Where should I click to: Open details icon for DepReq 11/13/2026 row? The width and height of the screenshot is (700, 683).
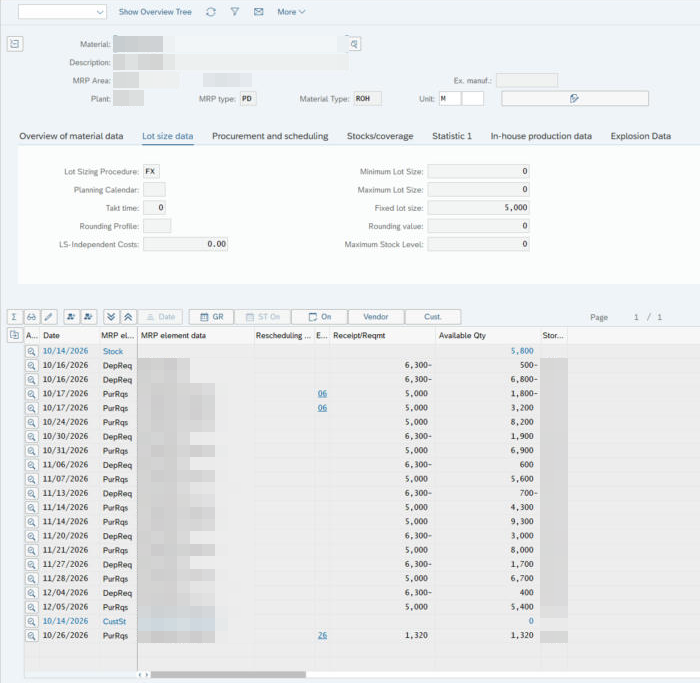[31, 493]
